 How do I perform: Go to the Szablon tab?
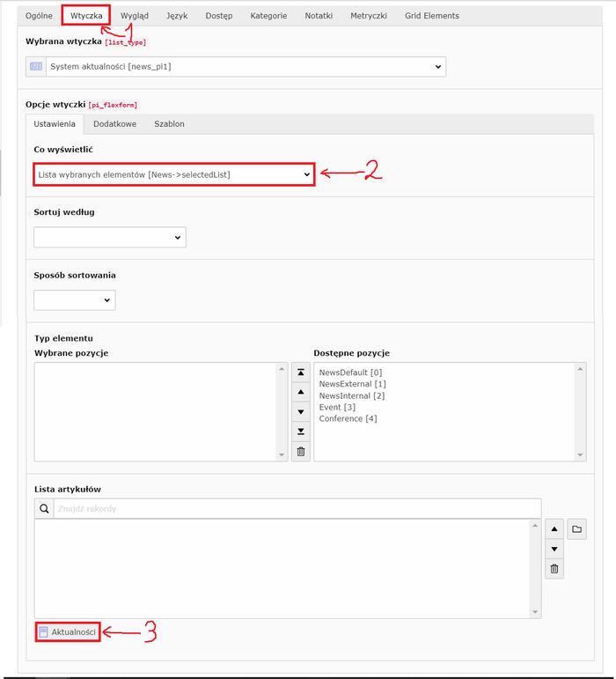(169, 124)
